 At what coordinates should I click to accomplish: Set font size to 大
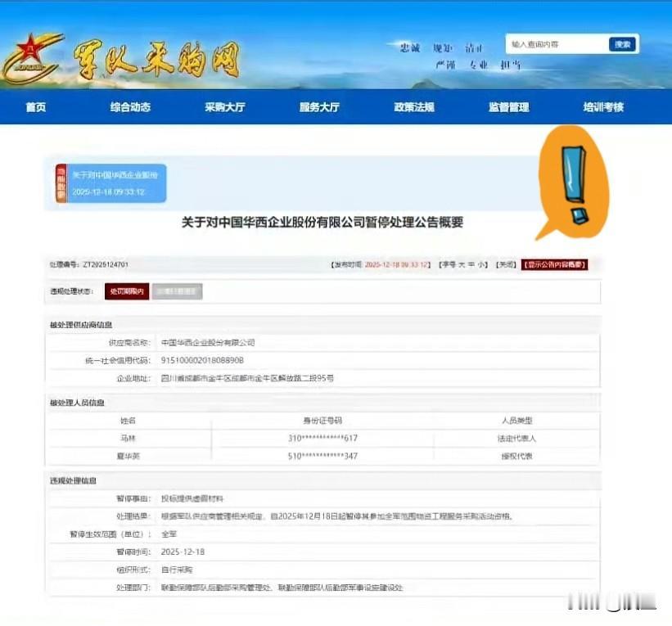click(461, 264)
